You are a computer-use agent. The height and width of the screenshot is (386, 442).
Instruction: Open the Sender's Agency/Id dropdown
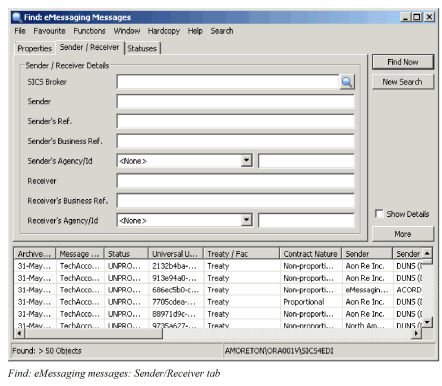point(246,161)
